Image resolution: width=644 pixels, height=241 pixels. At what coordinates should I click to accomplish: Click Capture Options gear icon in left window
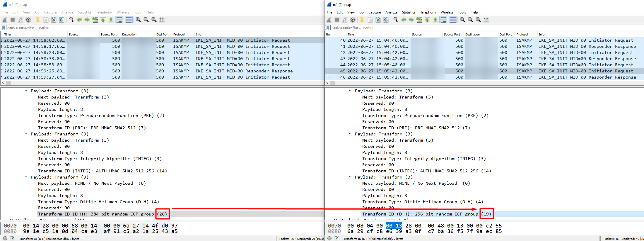pos(28,20)
